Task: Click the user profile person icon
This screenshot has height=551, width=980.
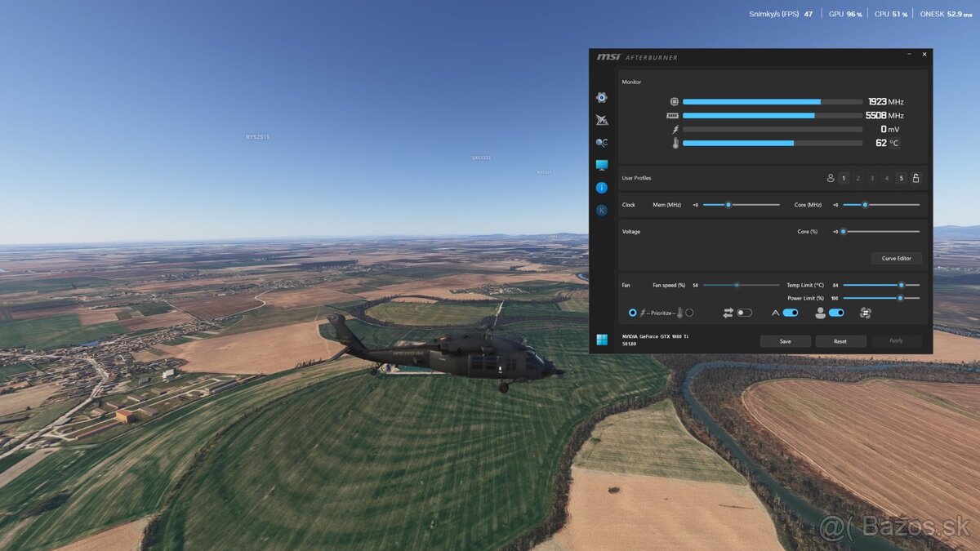Action: pos(831,178)
